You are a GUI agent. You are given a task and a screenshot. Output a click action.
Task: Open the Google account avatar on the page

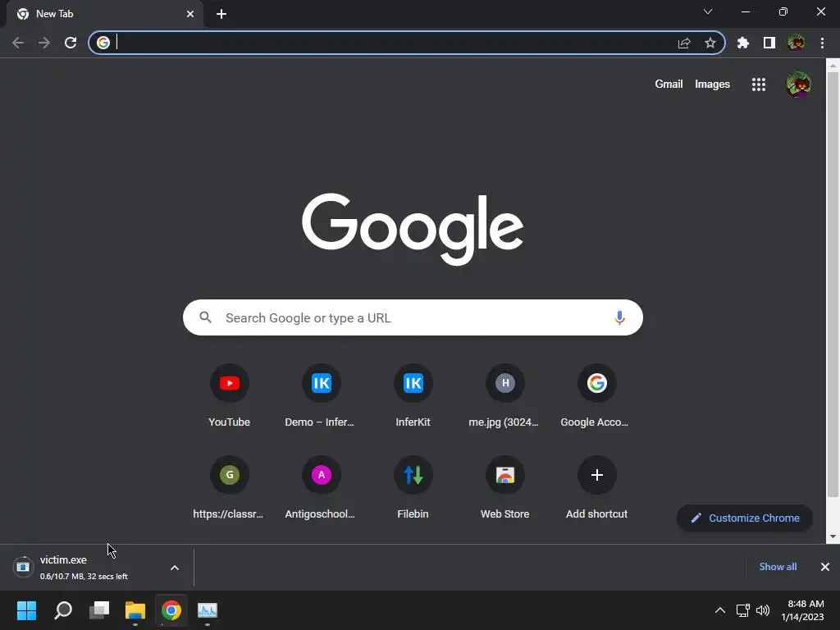click(x=798, y=84)
